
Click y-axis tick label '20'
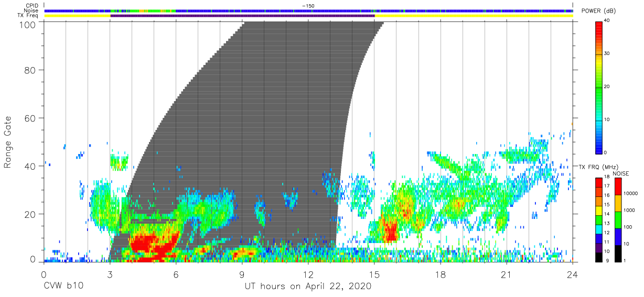(x=30, y=214)
